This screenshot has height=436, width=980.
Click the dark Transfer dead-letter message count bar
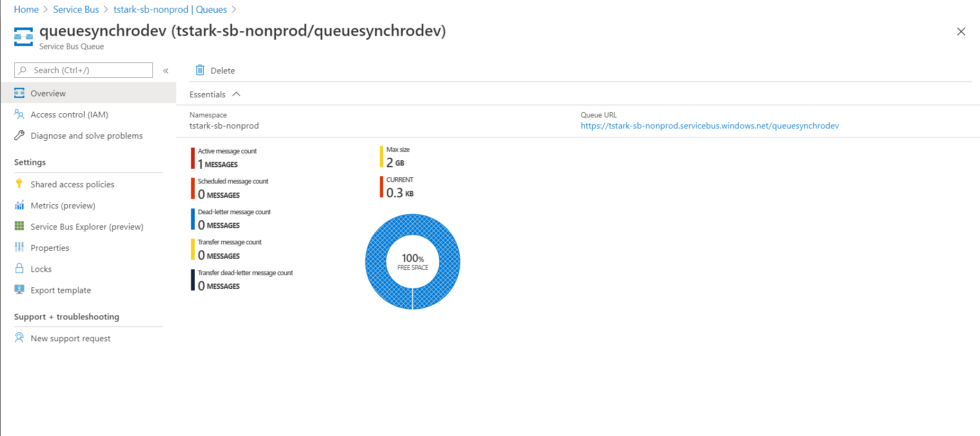[193, 280]
